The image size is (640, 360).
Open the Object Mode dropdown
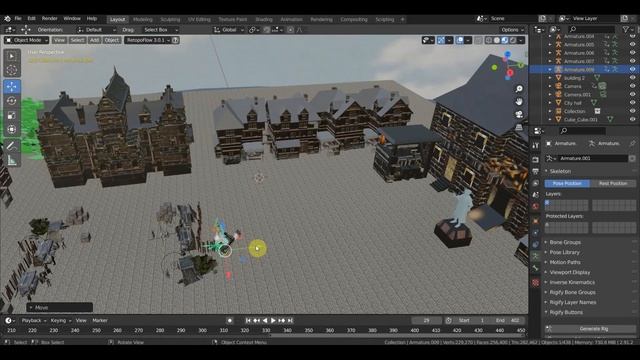tap(26, 40)
